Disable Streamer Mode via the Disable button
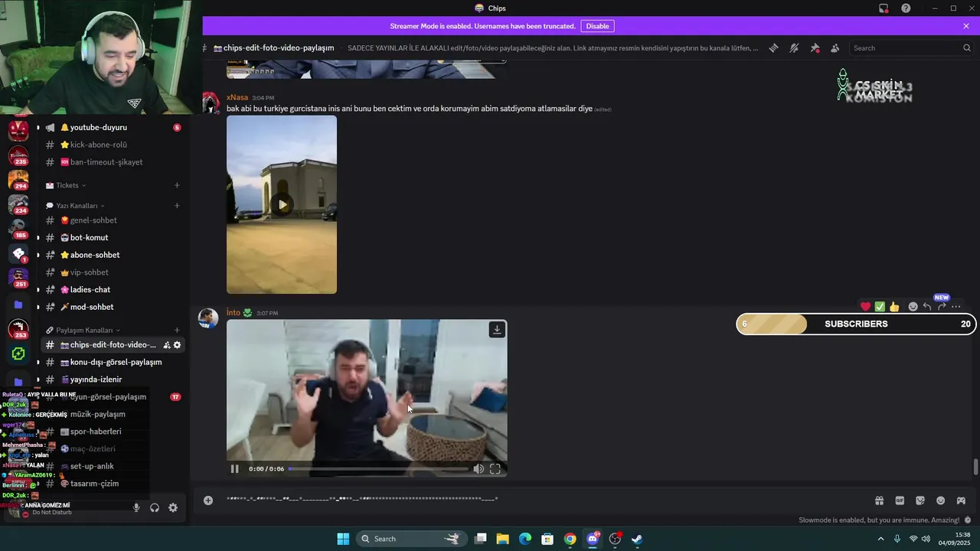Screen dimensions: 980x551 (597, 26)
